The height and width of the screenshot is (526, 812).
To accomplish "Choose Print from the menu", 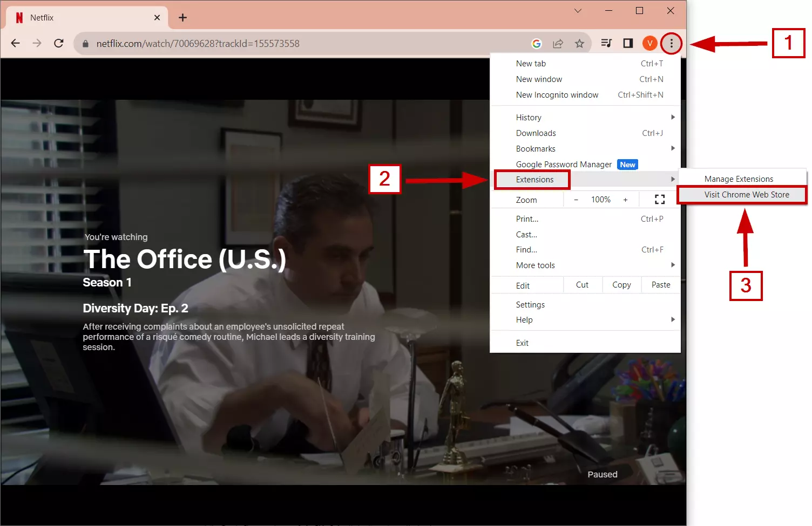I will (585, 219).
